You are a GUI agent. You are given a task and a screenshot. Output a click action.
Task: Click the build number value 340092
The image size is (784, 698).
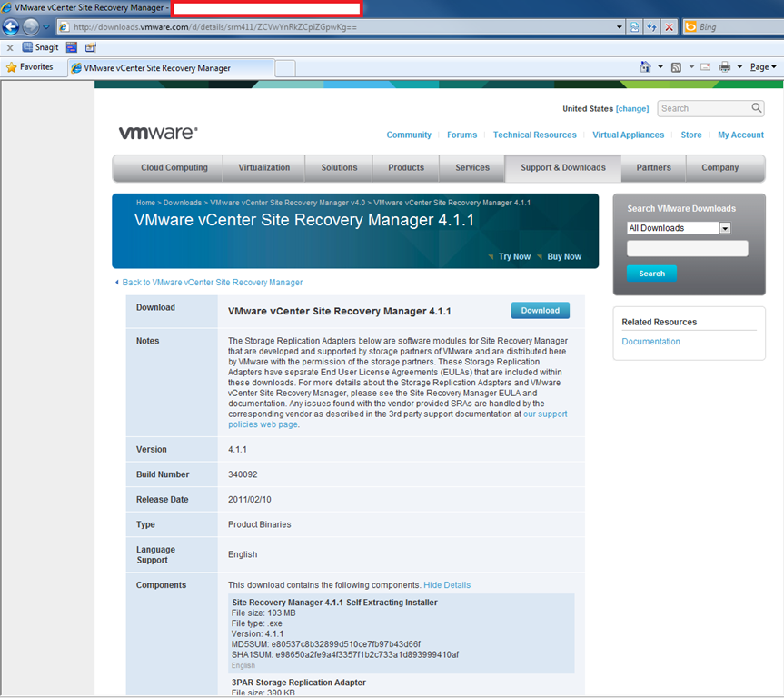(x=243, y=474)
